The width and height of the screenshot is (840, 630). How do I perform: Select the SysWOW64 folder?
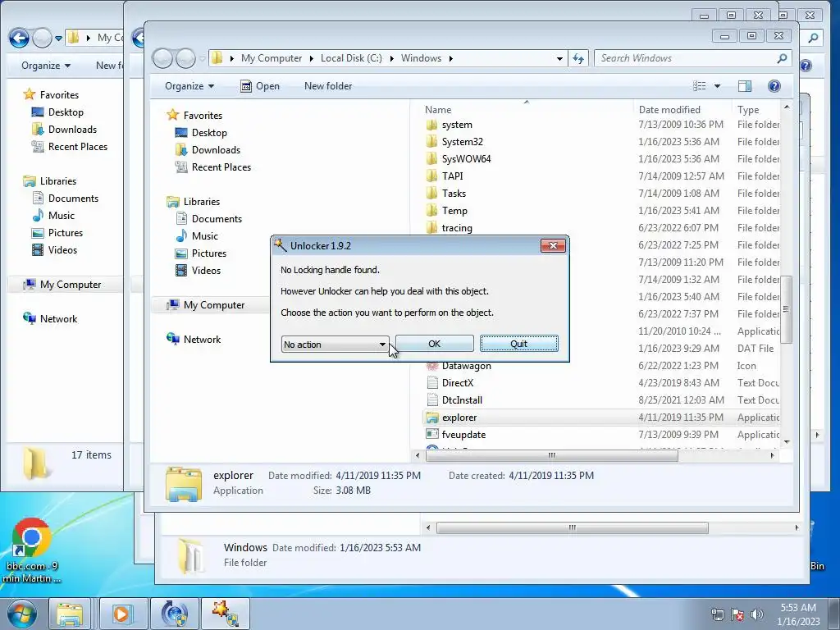(466, 158)
